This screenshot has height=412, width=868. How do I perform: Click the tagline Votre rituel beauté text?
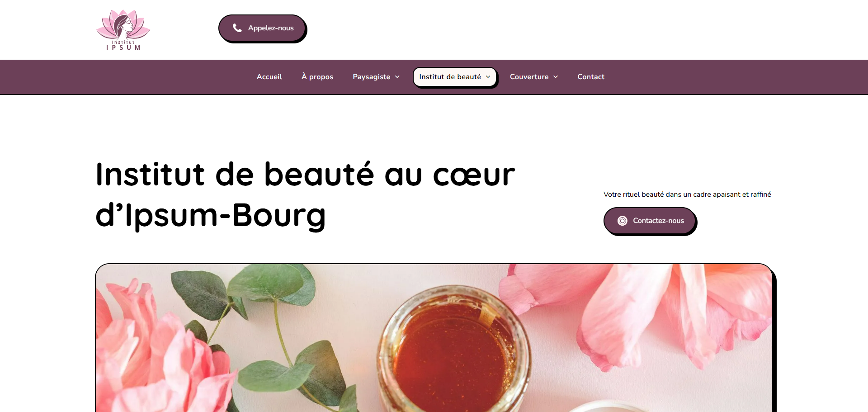687,194
